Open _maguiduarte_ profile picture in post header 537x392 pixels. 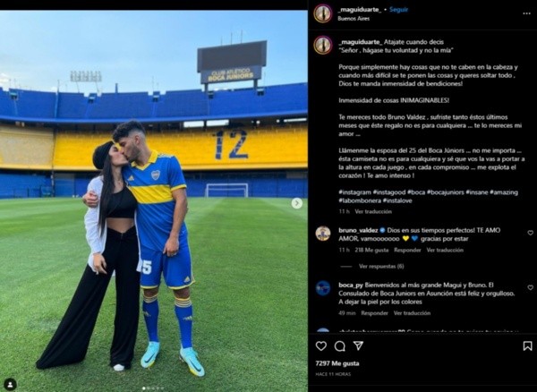322,13
